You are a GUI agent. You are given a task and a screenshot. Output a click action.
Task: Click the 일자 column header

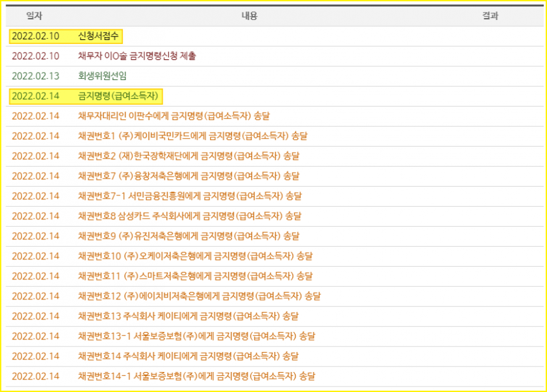click(34, 16)
